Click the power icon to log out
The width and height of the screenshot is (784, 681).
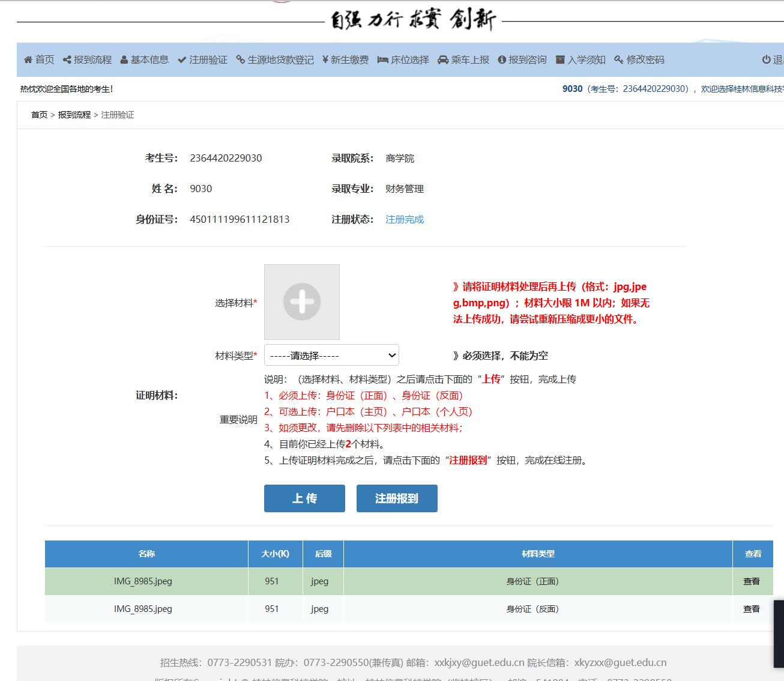click(766, 60)
